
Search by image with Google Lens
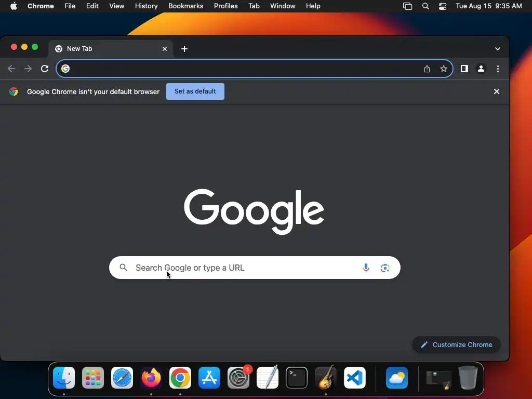click(385, 268)
